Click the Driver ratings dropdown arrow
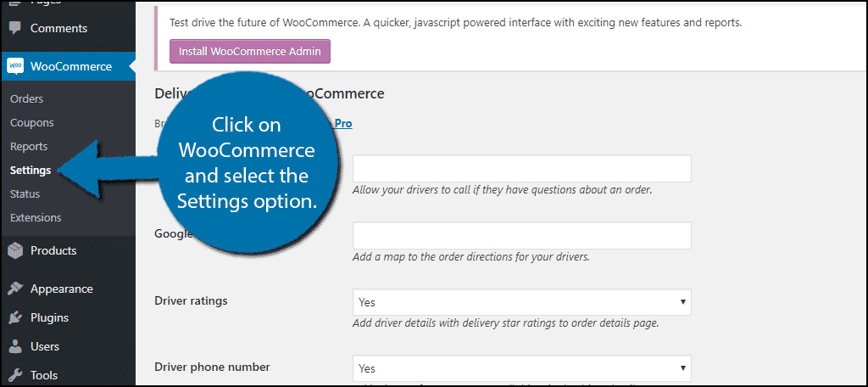868x387 pixels. (682, 302)
